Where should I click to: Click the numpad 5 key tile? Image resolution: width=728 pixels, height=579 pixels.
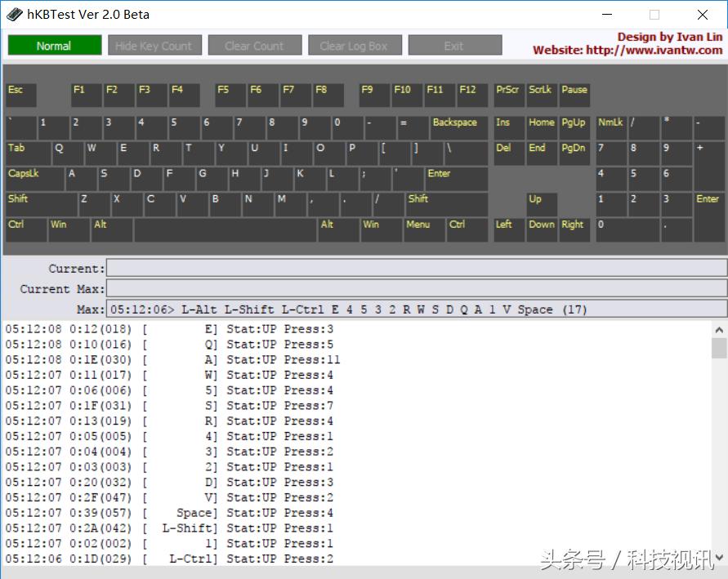pos(644,179)
